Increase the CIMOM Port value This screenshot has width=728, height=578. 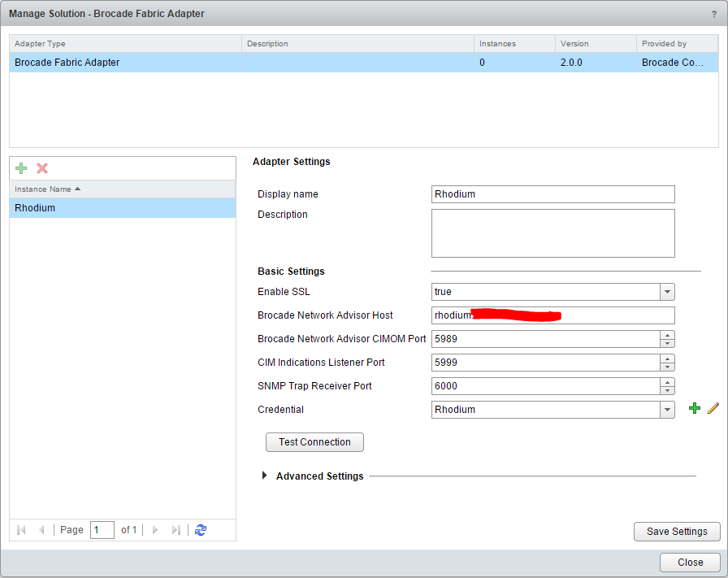[666, 335]
